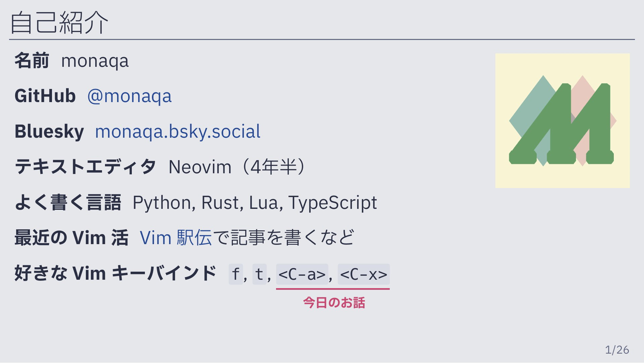Click the 好きな Vim キーバインド label
Viewport: 644px width, 363px height.
[116, 273]
